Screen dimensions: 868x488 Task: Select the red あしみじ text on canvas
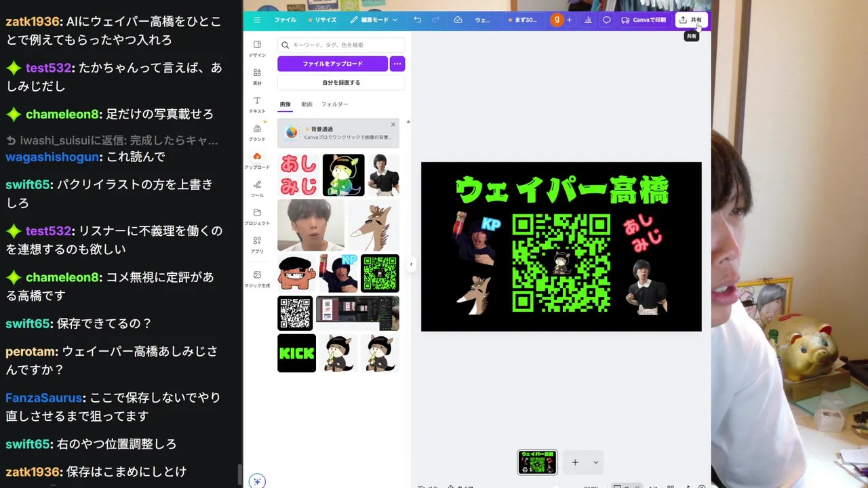pos(642,235)
